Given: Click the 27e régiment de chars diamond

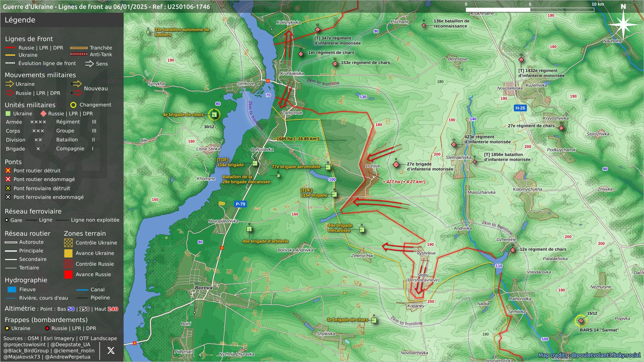Looking at the screenshot, I should tap(561, 128).
